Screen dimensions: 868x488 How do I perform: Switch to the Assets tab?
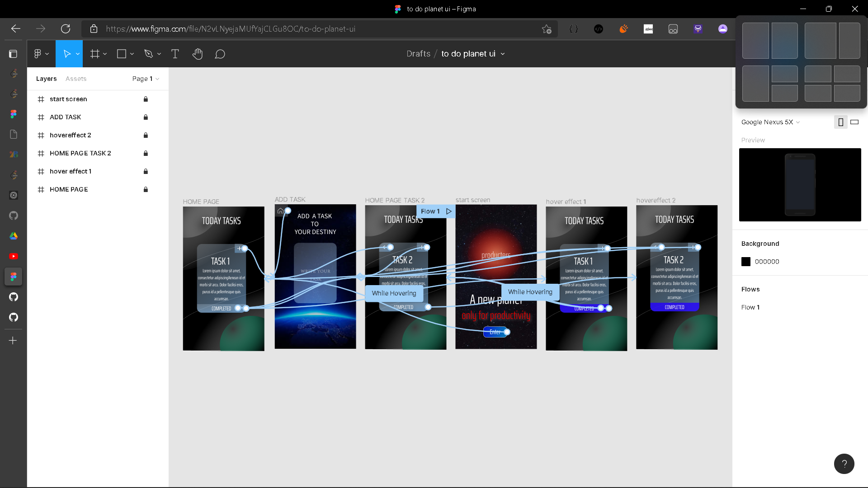(75, 78)
